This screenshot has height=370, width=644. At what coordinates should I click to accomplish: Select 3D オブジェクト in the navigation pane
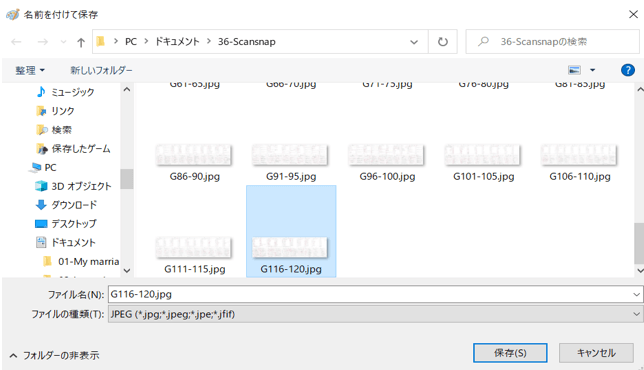[x=81, y=186]
